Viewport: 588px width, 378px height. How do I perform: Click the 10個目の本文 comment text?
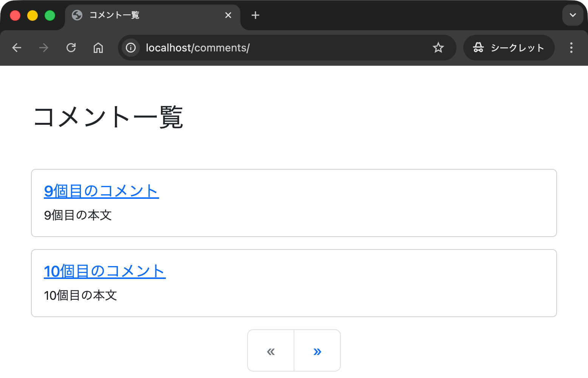click(x=80, y=295)
